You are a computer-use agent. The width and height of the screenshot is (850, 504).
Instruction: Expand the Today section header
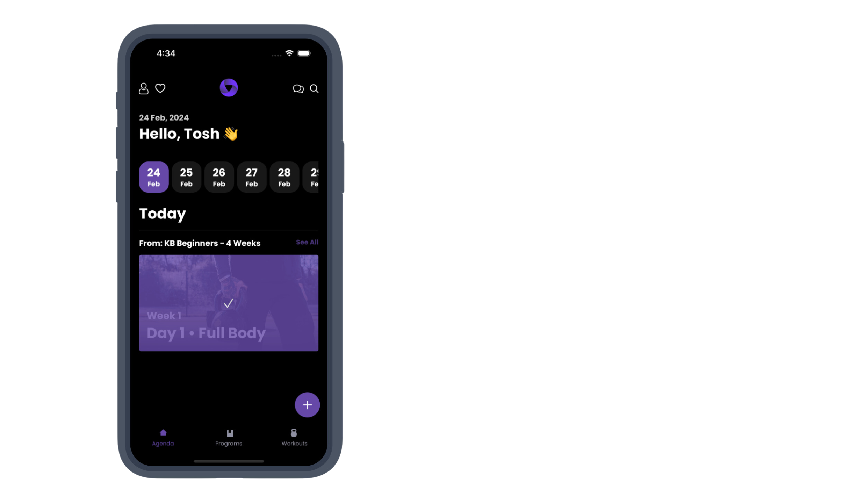pos(163,214)
